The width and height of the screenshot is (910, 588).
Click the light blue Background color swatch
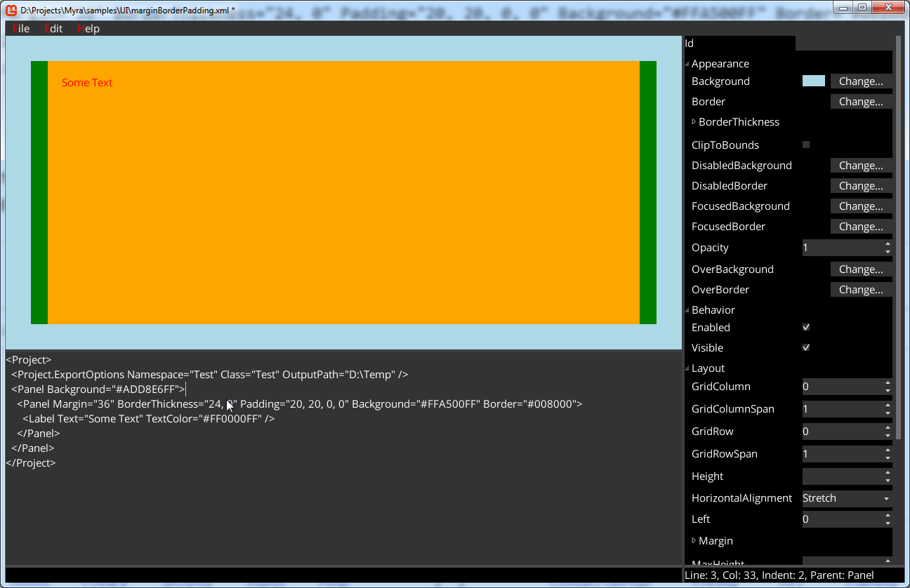(x=813, y=81)
